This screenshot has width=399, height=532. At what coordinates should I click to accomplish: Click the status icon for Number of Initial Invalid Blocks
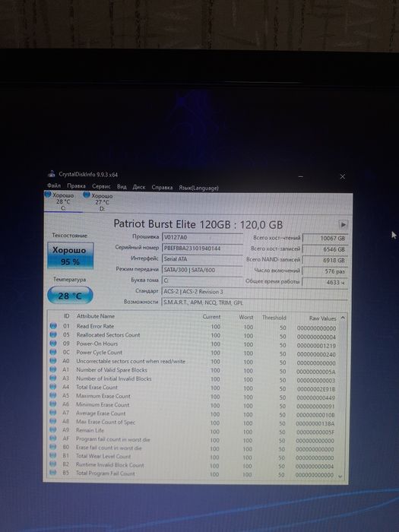pos(53,378)
